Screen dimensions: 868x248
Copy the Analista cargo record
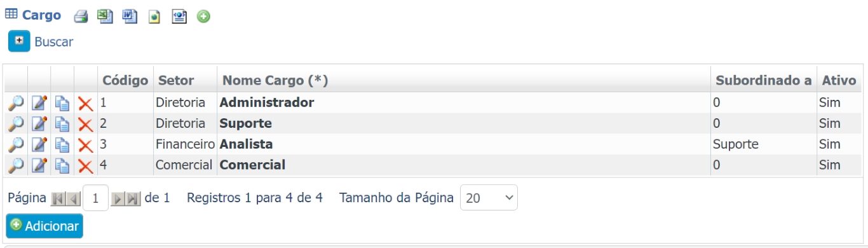point(62,145)
